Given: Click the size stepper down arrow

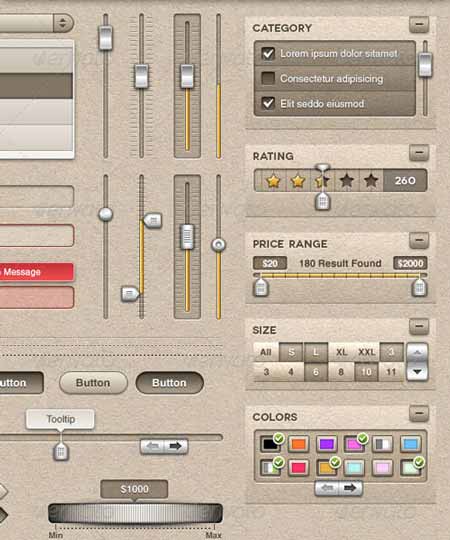Looking at the screenshot, I should pyautogui.click(x=417, y=372).
